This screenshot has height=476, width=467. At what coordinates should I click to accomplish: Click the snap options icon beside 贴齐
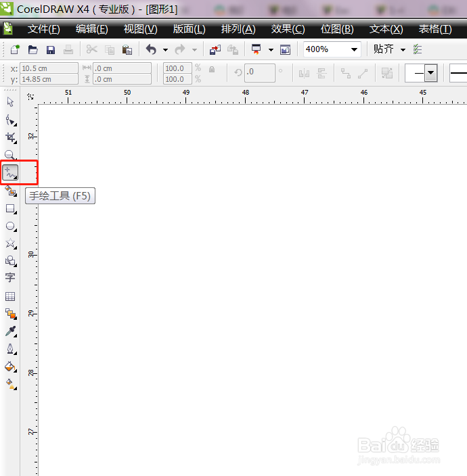pos(418,49)
